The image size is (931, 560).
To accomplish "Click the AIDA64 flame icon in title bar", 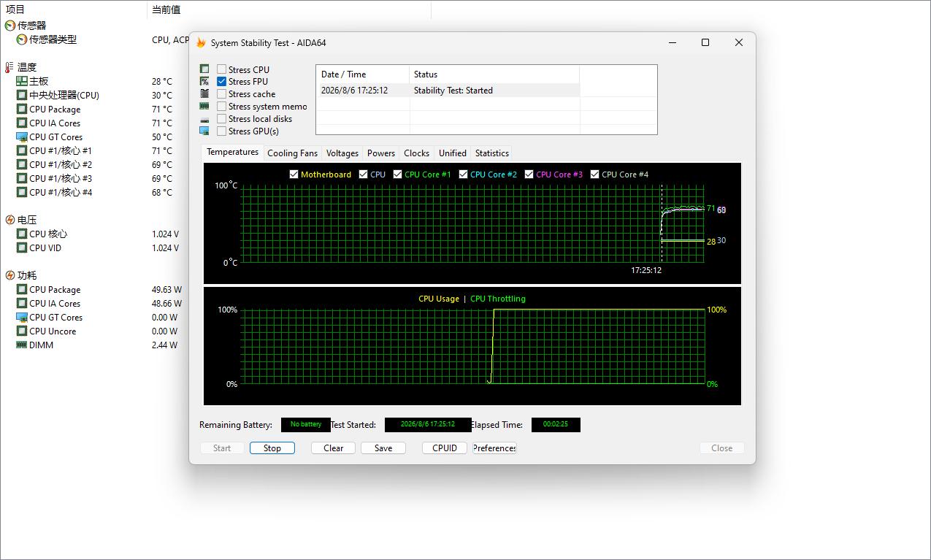I will coord(201,42).
